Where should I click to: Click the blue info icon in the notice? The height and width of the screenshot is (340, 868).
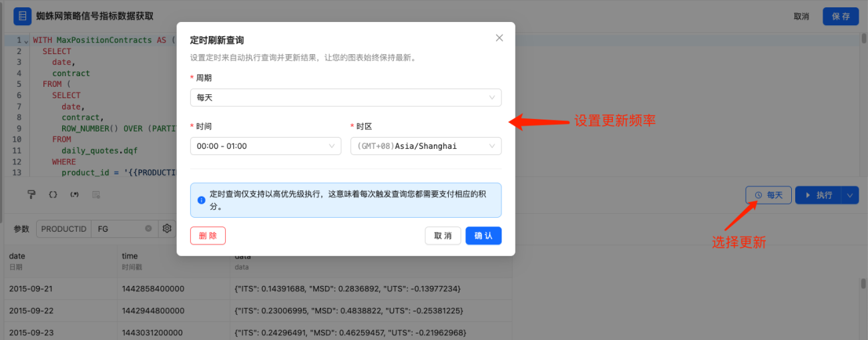[x=201, y=200]
